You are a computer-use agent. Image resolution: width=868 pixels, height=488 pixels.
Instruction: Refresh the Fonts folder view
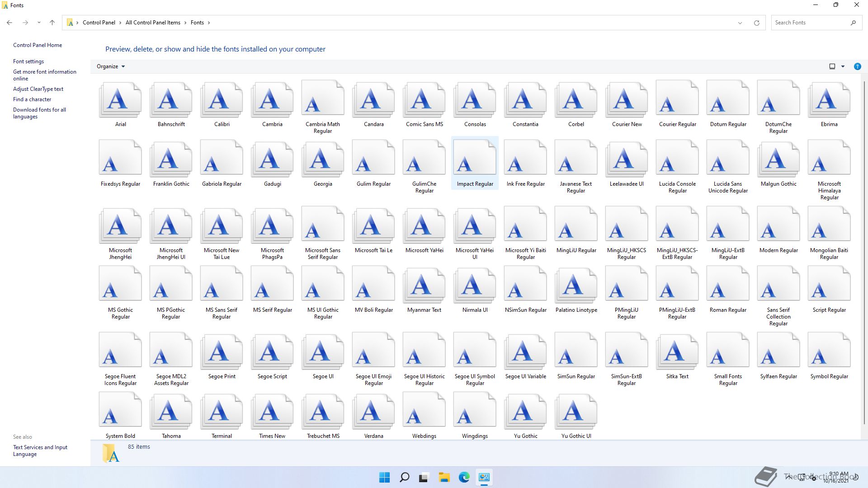(x=756, y=23)
